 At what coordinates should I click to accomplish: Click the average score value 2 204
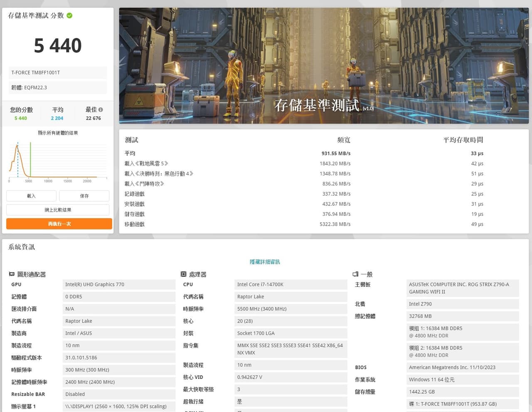(x=57, y=118)
